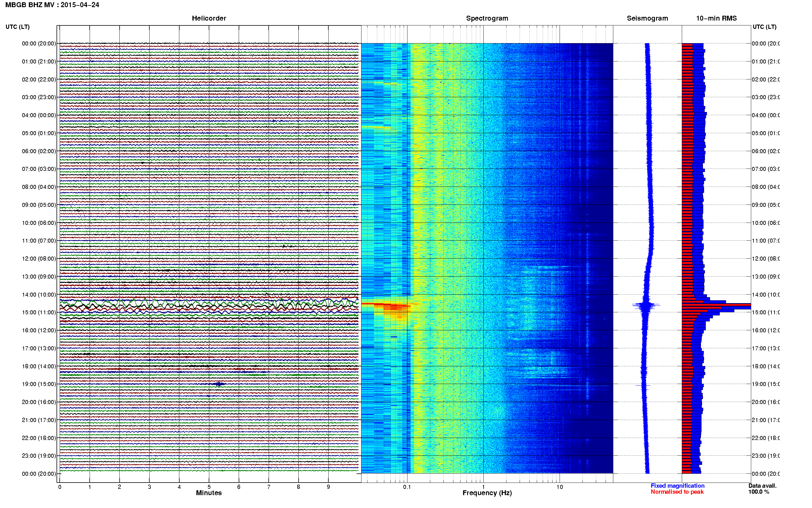
Task: Click the '100.0 %' data availability value
Action: [759, 492]
